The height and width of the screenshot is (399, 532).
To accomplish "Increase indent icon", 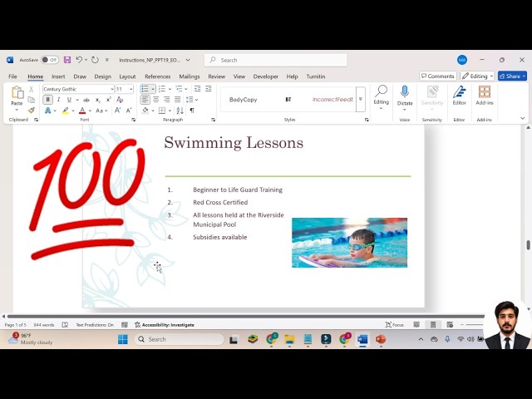I will [x=209, y=89].
